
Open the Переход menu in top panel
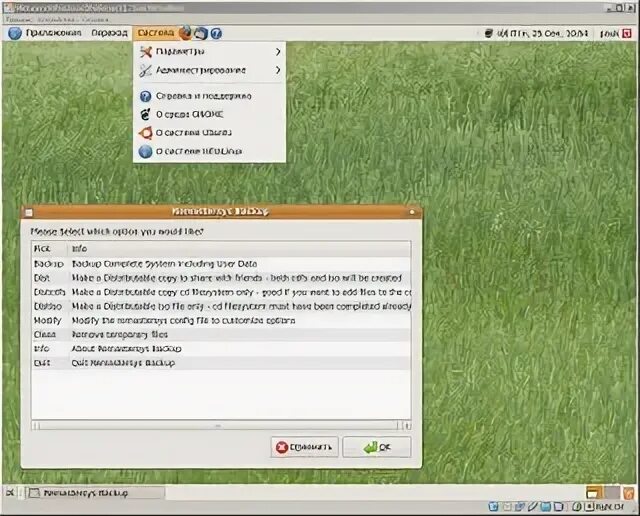pyautogui.click(x=109, y=33)
